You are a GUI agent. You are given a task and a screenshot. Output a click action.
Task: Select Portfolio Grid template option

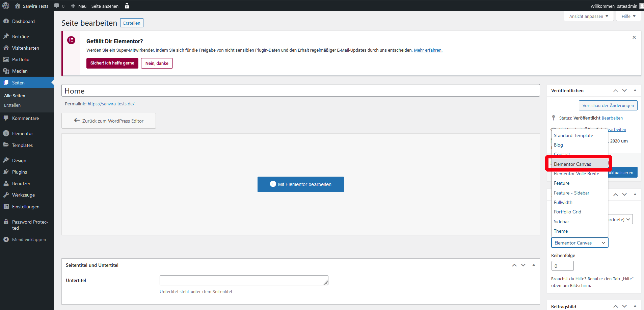580,212
